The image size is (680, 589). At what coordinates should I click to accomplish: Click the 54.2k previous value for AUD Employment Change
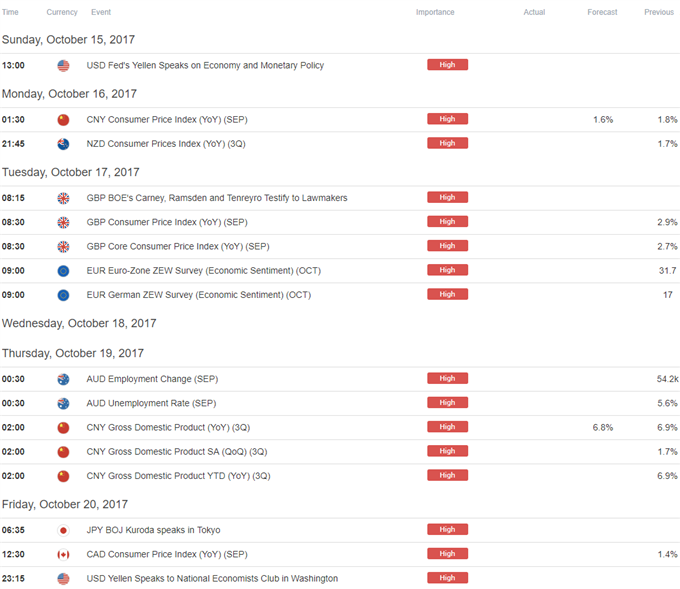[668, 379]
